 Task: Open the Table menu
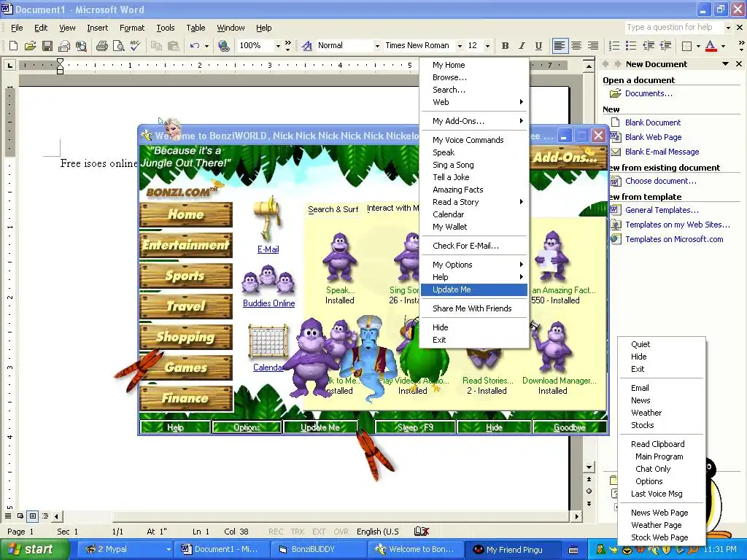[196, 28]
